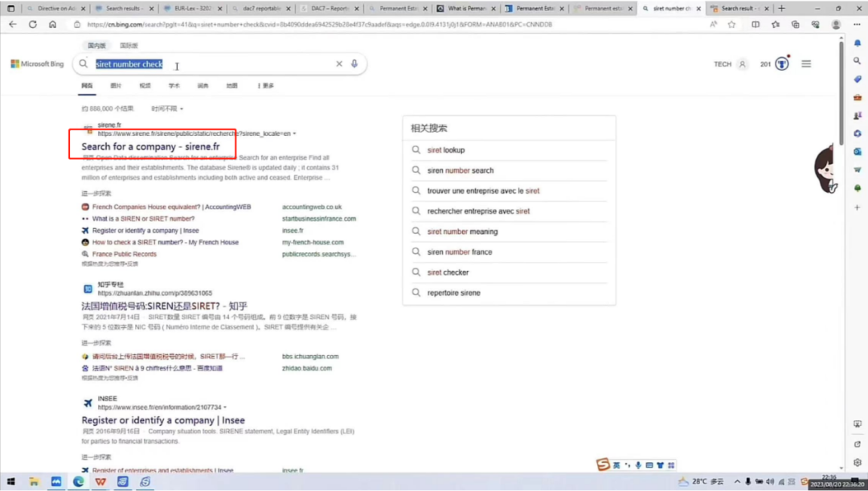The width and height of the screenshot is (868, 491).
Task: Click the Read aloud icon in address bar
Action: [x=713, y=24]
